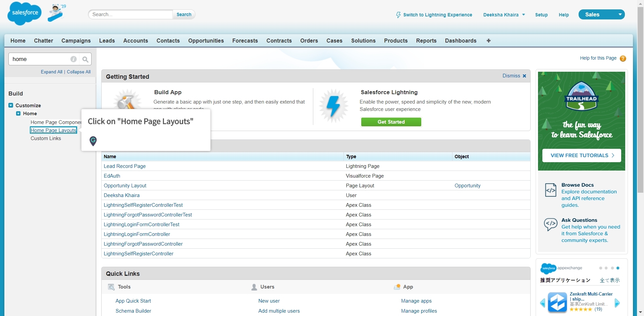Open the Lead Record Page link

(124, 166)
